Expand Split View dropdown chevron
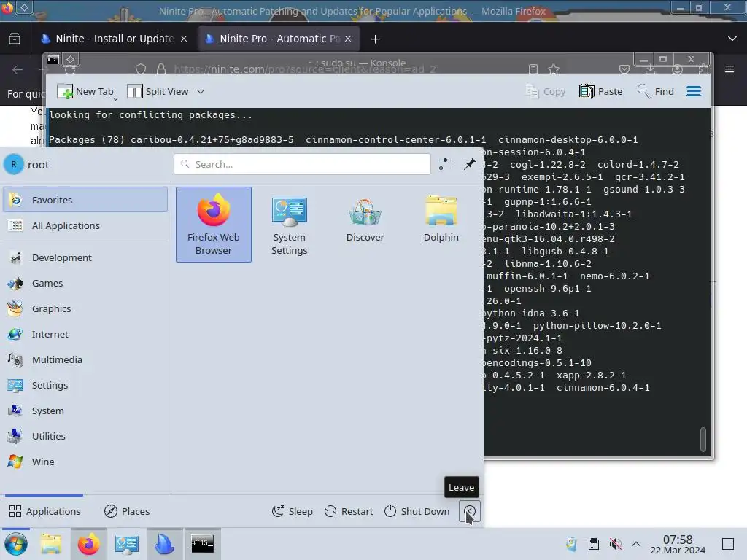This screenshot has height=560, width=747. [201, 91]
